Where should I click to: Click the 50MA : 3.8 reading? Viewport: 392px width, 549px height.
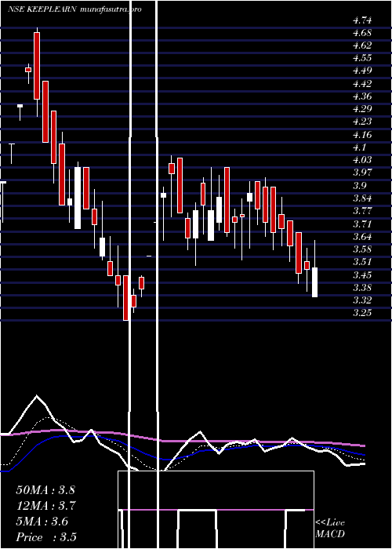click(45, 490)
